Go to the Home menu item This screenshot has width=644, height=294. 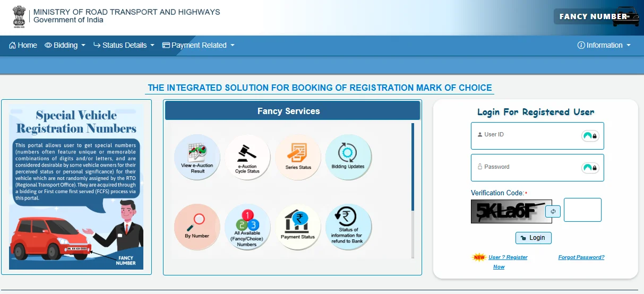(x=23, y=45)
